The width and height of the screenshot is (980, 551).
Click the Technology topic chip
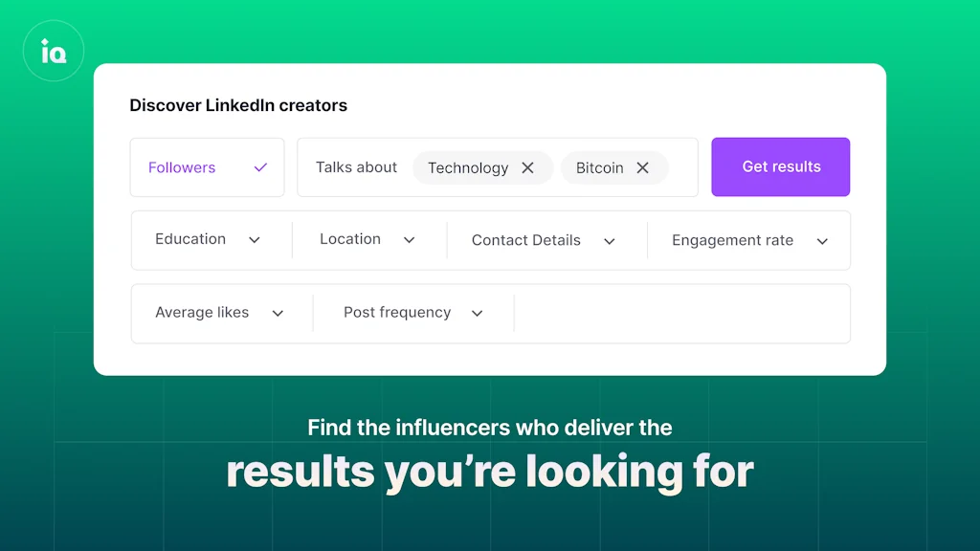coord(467,167)
